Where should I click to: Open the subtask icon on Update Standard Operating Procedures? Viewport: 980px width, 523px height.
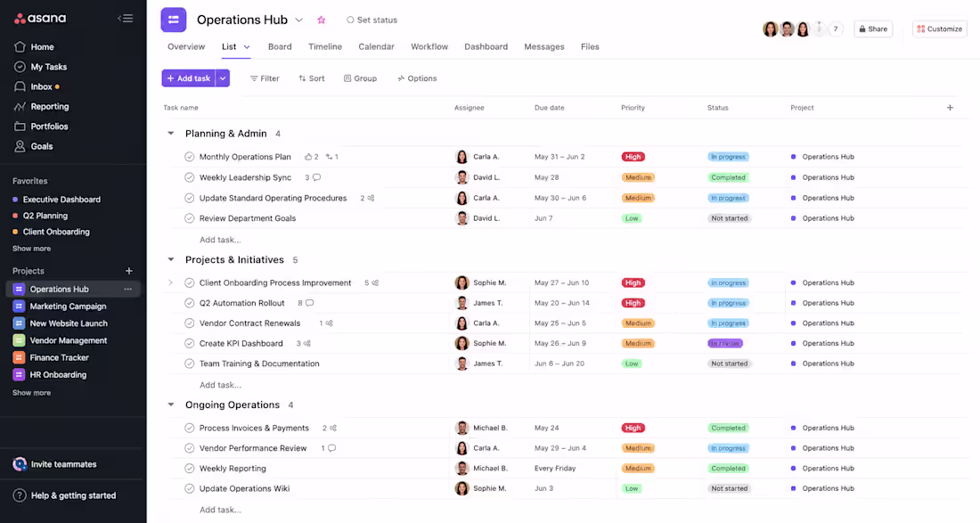(371, 198)
